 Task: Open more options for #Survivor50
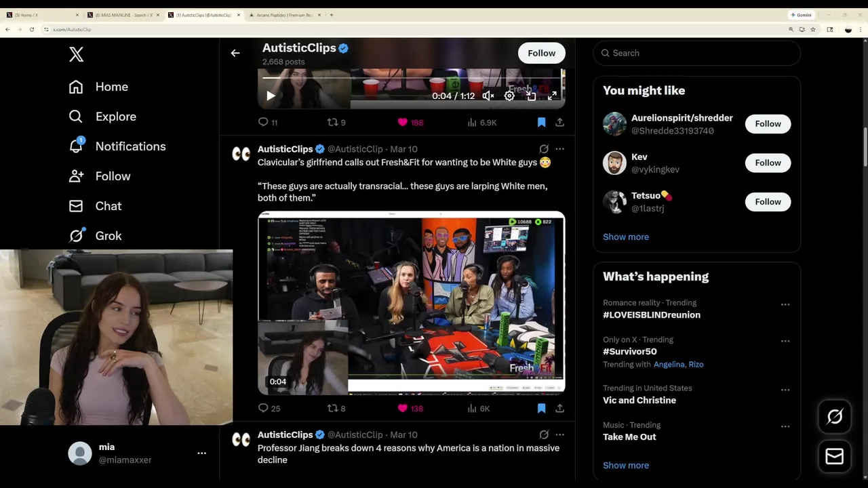(x=785, y=341)
